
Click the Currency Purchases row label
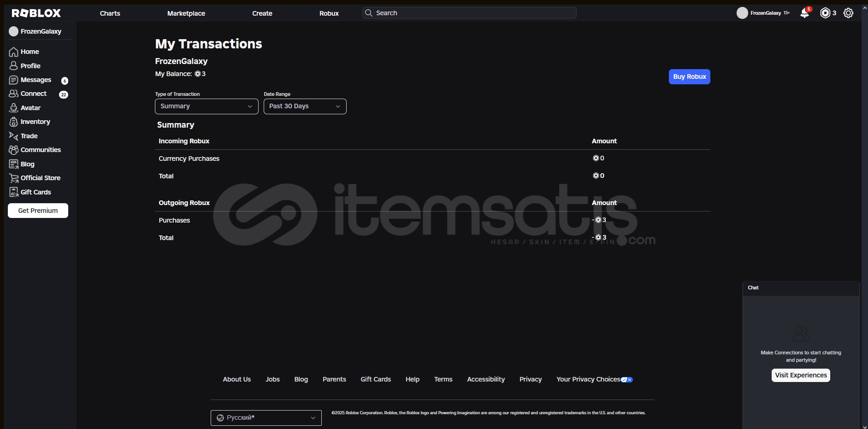[189, 159]
